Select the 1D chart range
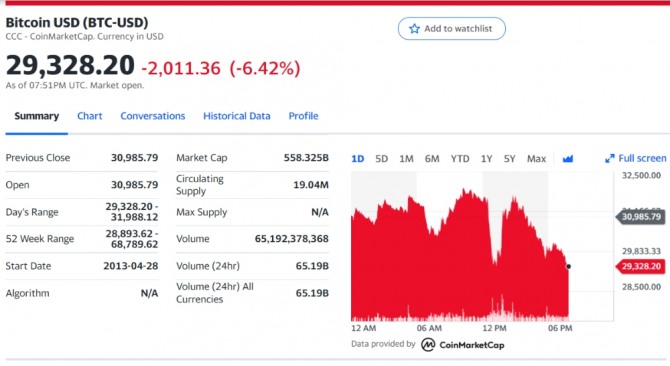Image resolution: width=670 pixels, height=366 pixels. (358, 159)
